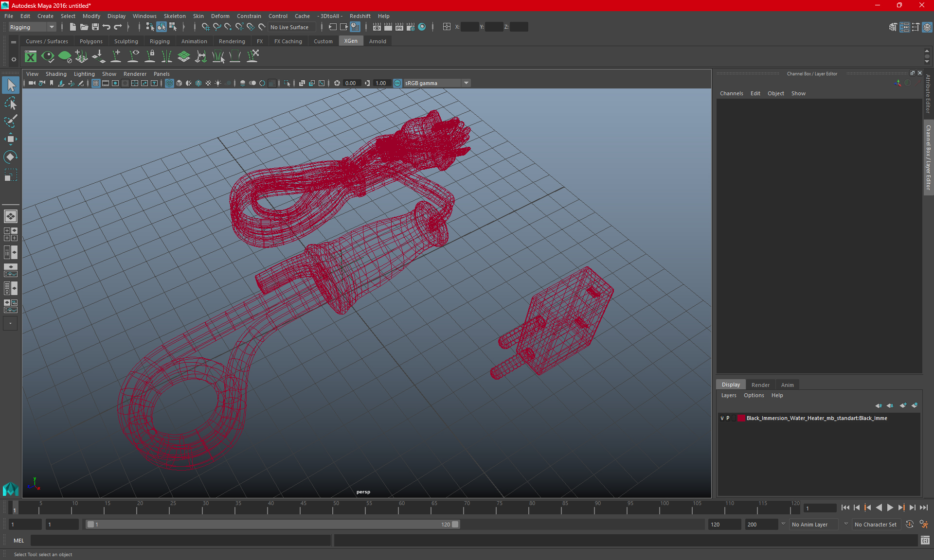Toggle auto keyframe button
Screen dimensions: 934x560
[x=909, y=525]
